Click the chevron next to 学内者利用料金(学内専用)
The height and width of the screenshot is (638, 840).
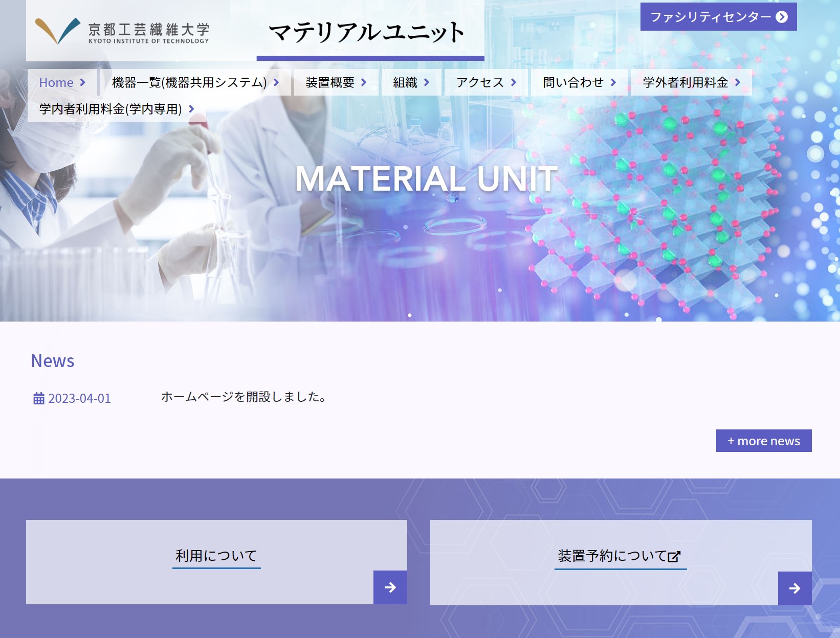(x=192, y=109)
